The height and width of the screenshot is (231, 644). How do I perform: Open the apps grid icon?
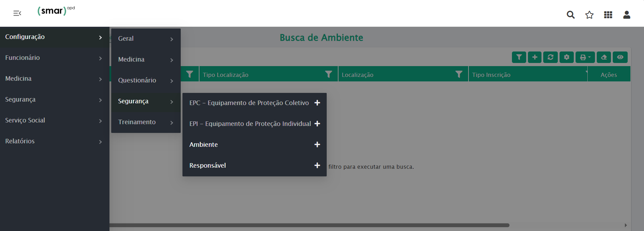click(608, 15)
